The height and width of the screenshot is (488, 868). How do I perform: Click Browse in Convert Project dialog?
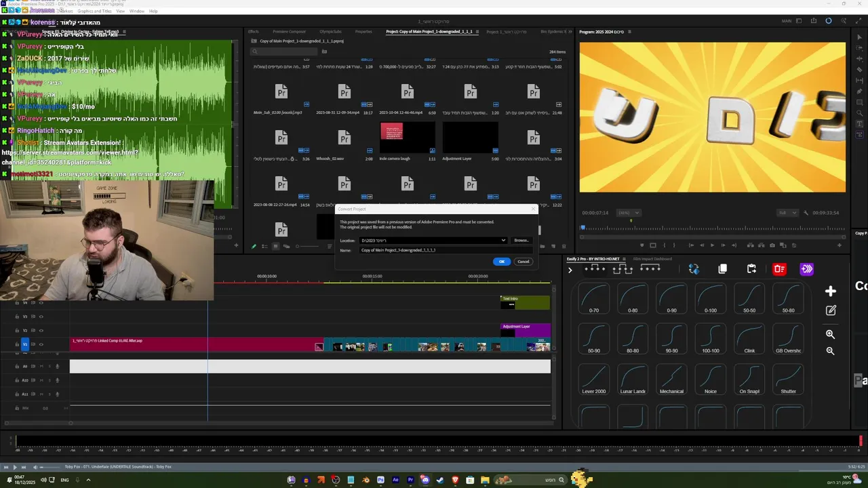[521, 240]
